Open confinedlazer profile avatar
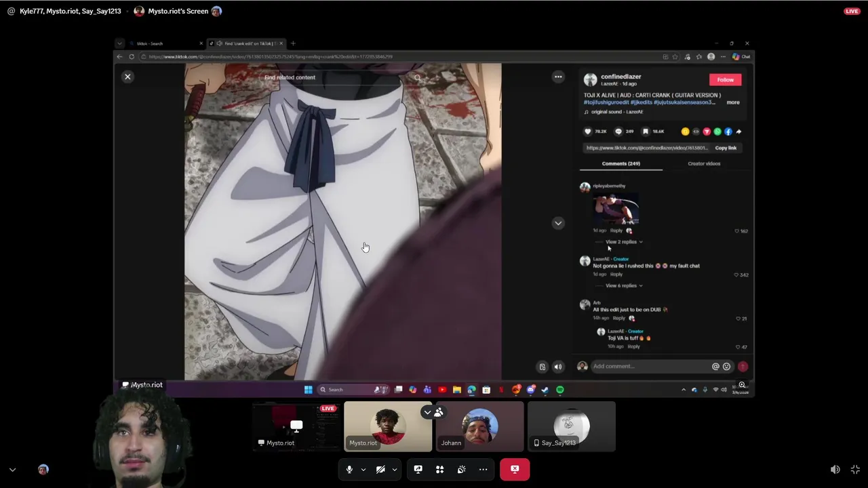Image resolution: width=868 pixels, height=488 pixels. [x=591, y=80]
